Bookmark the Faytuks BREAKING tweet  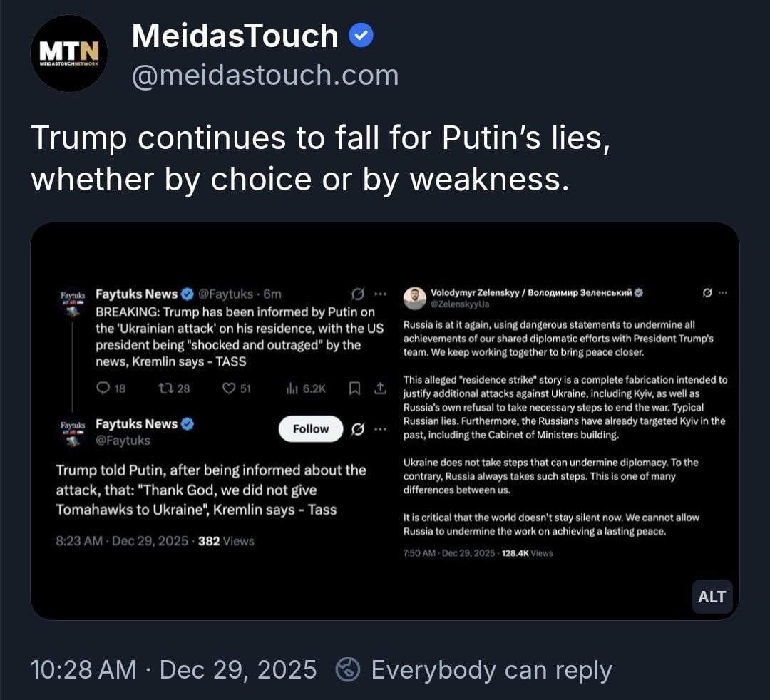tap(354, 388)
